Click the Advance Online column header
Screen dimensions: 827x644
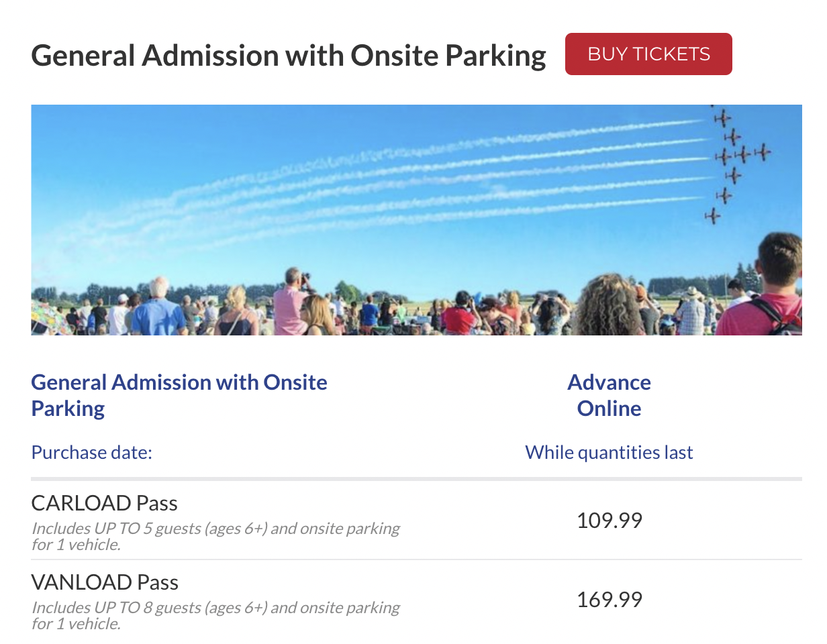(610, 395)
